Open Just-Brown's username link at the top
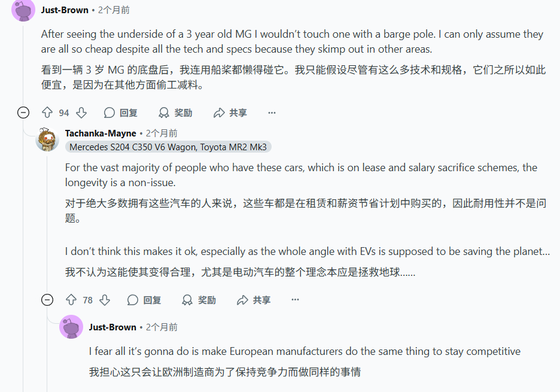Image resolution: width=560 pixels, height=392 pixels. (x=65, y=10)
